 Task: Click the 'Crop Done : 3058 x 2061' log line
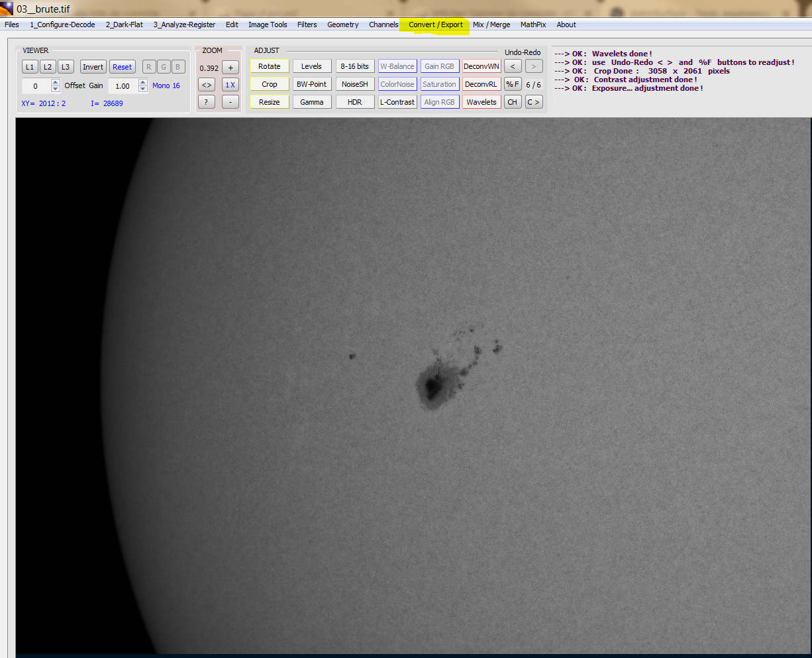(x=642, y=71)
